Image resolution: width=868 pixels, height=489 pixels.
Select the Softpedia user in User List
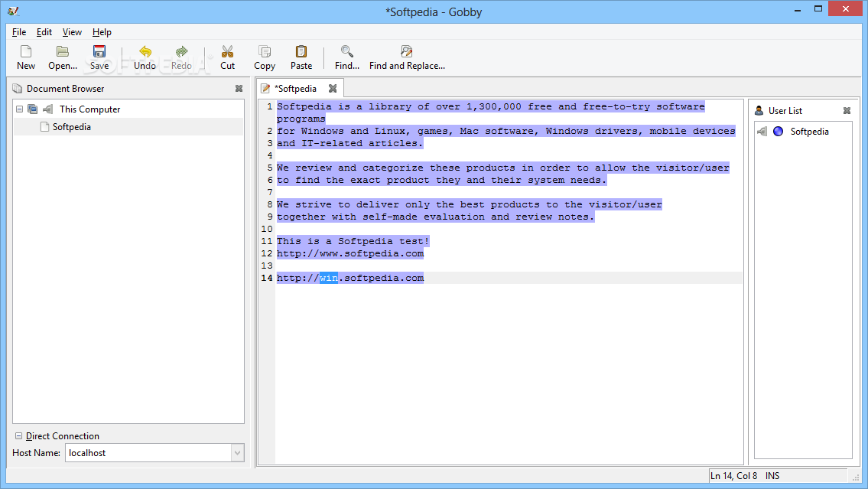pos(803,132)
